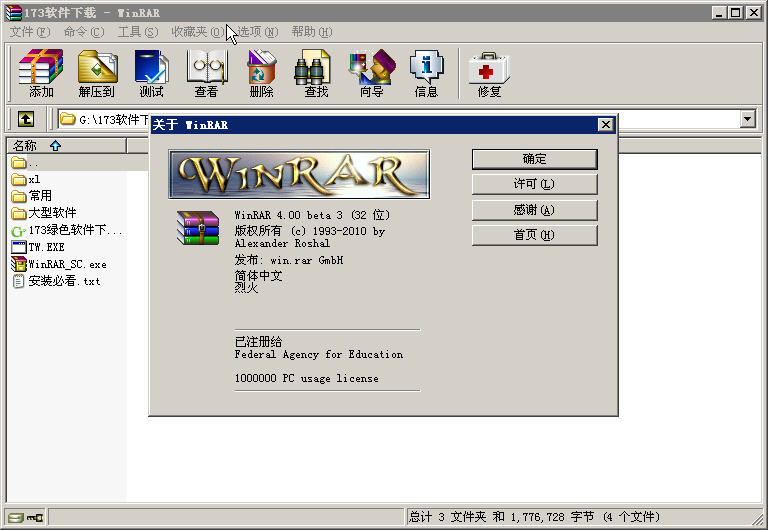Select the 常用 folder
768x530 pixels.
tap(31, 196)
